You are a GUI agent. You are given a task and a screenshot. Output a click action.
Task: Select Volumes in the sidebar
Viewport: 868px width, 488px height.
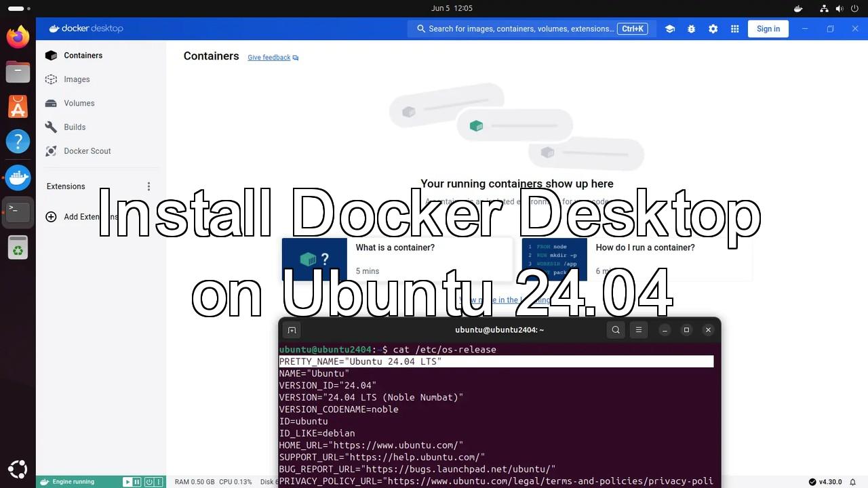(x=79, y=103)
